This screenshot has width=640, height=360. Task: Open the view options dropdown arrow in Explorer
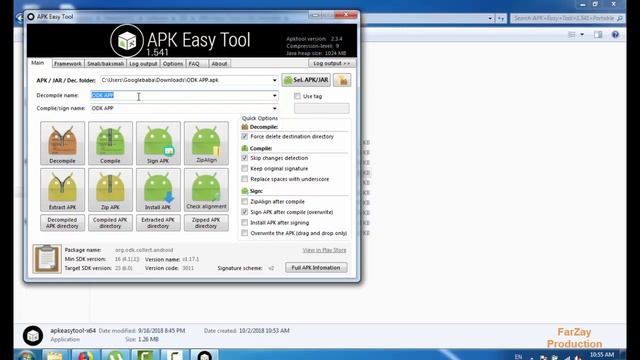[582, 35]
